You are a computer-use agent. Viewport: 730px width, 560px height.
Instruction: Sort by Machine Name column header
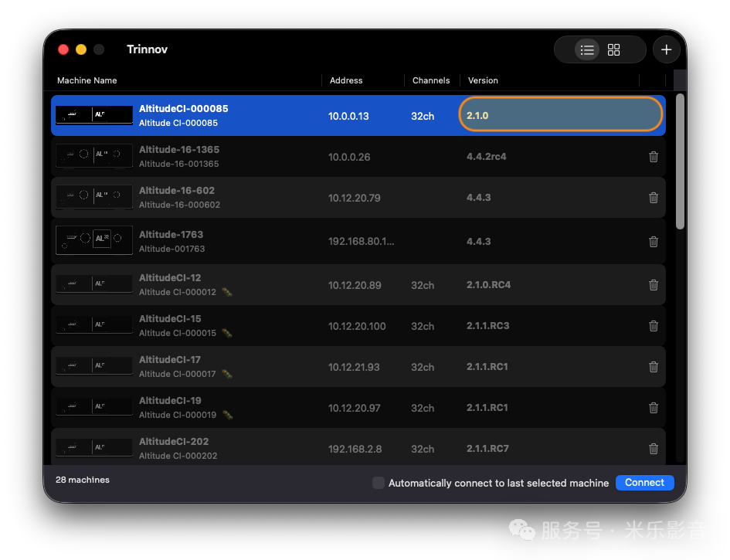click(x=87, y=80)
